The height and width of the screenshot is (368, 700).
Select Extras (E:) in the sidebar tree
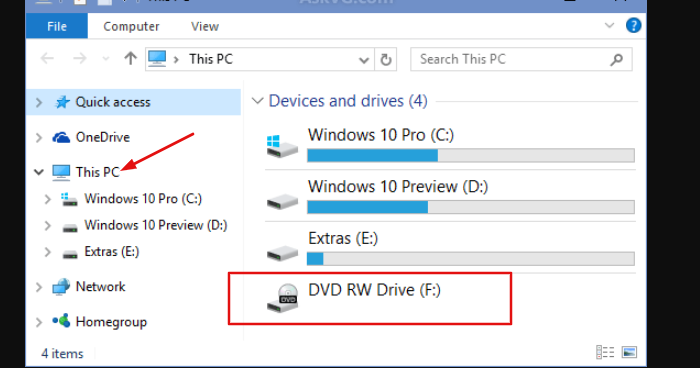pos(112,251)
